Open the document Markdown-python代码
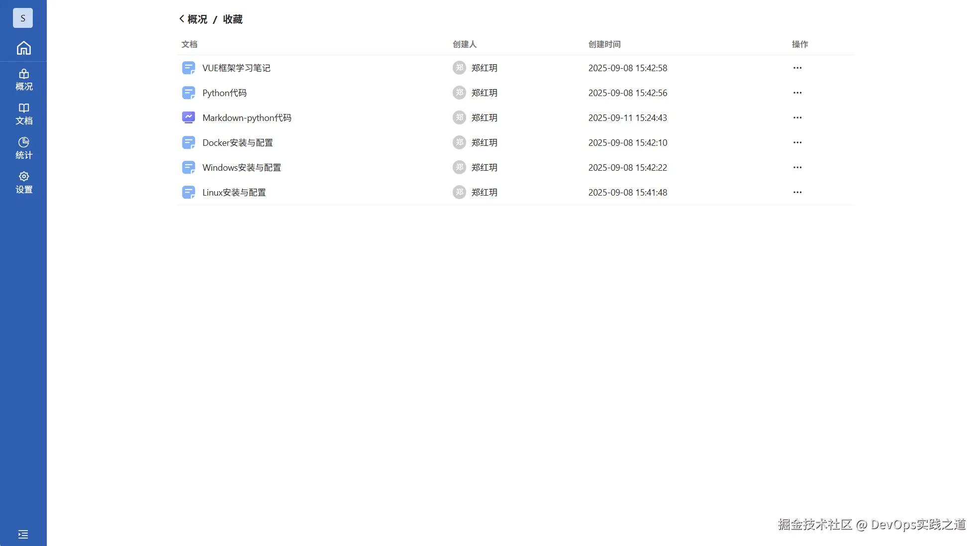 pos(247,117)
